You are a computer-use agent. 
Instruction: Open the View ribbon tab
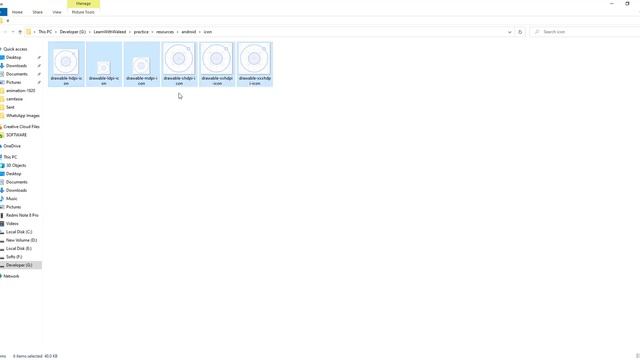click(57, 12)
